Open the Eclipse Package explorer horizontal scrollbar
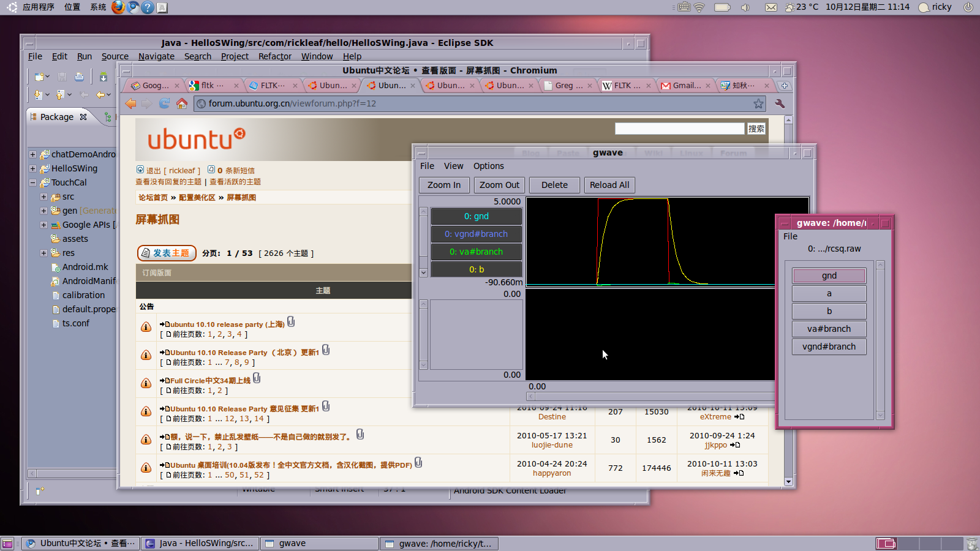 [72, 473]
